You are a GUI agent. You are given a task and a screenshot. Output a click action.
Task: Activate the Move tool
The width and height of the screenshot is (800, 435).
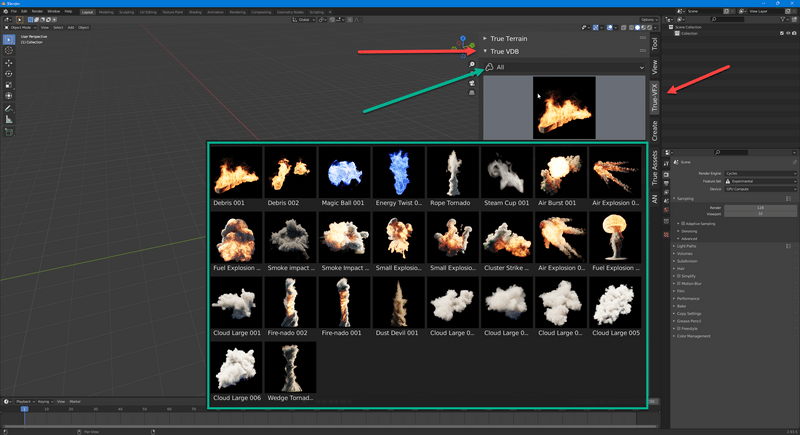[9, 63]
